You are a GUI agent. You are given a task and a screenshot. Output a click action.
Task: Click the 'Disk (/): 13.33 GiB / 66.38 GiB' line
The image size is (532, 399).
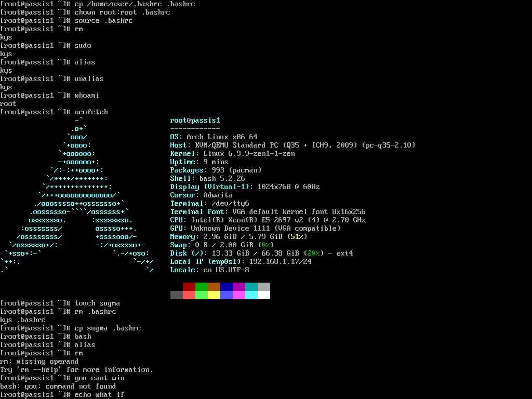coord(262,254)
